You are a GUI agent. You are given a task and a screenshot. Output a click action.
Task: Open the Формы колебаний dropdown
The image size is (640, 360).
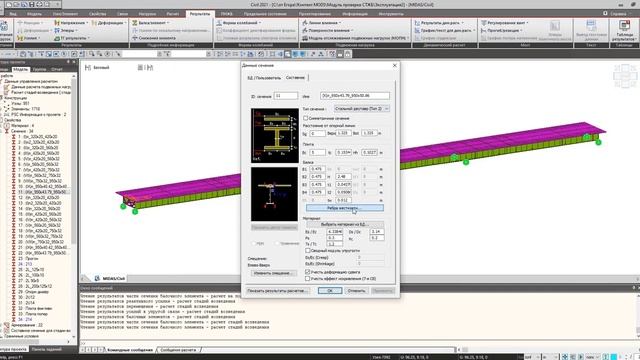click(238, 23)
